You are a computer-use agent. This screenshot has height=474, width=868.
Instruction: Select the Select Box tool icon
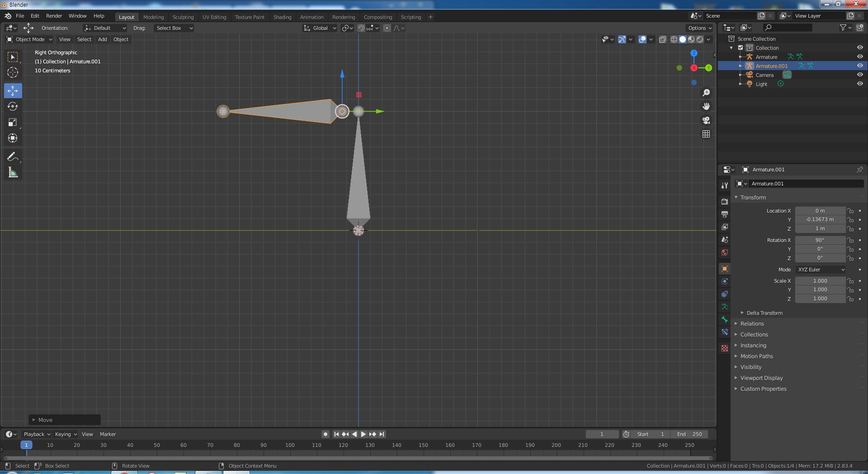pyautogui.click(x=13, y=57)
